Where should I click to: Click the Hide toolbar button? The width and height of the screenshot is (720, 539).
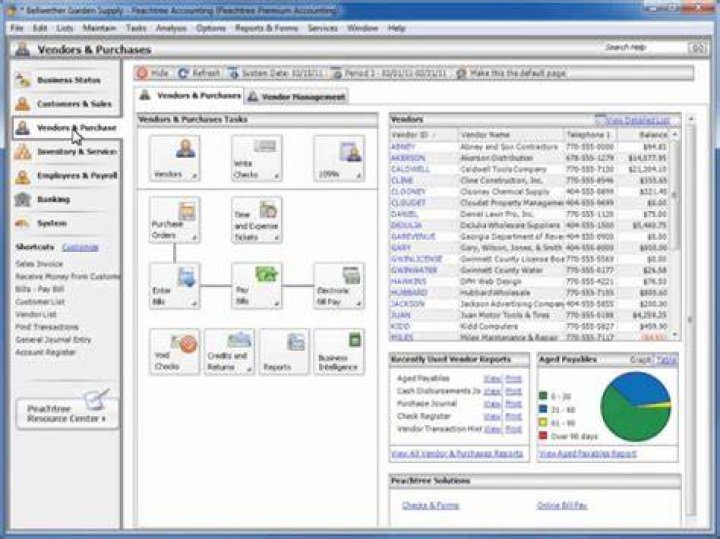click(153, 73)
